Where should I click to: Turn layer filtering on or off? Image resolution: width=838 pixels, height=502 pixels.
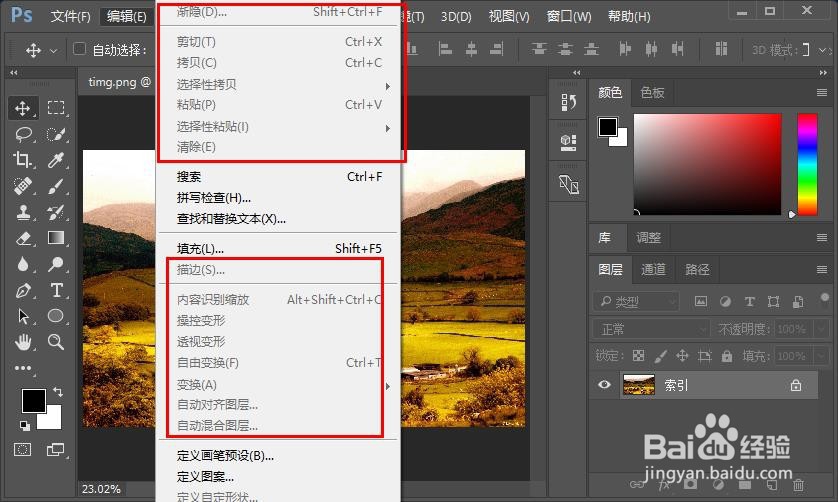tap(825, 297)
